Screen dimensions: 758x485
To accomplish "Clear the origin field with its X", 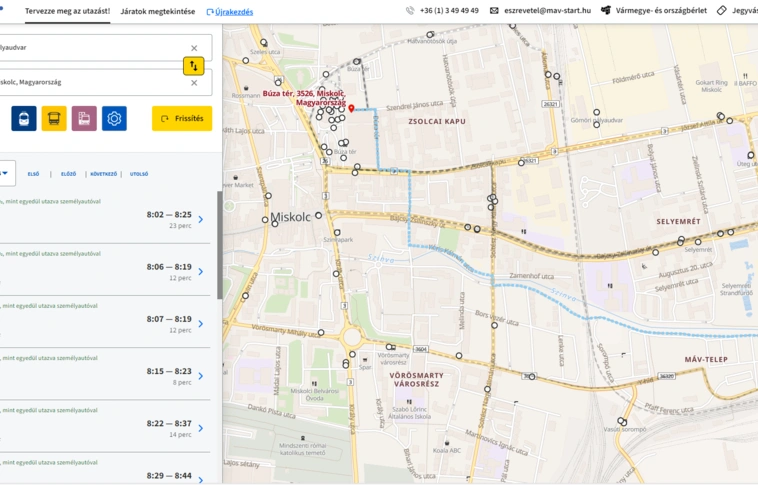I will pos(194,48).
